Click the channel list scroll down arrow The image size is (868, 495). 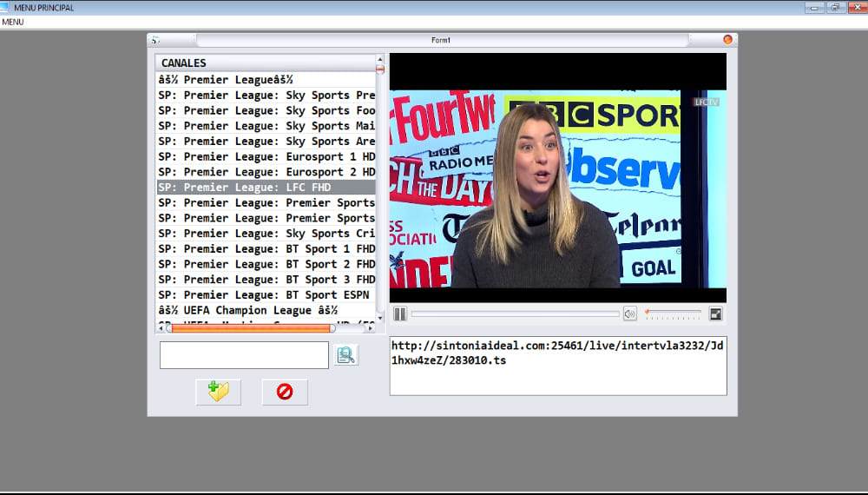[380, 319]
